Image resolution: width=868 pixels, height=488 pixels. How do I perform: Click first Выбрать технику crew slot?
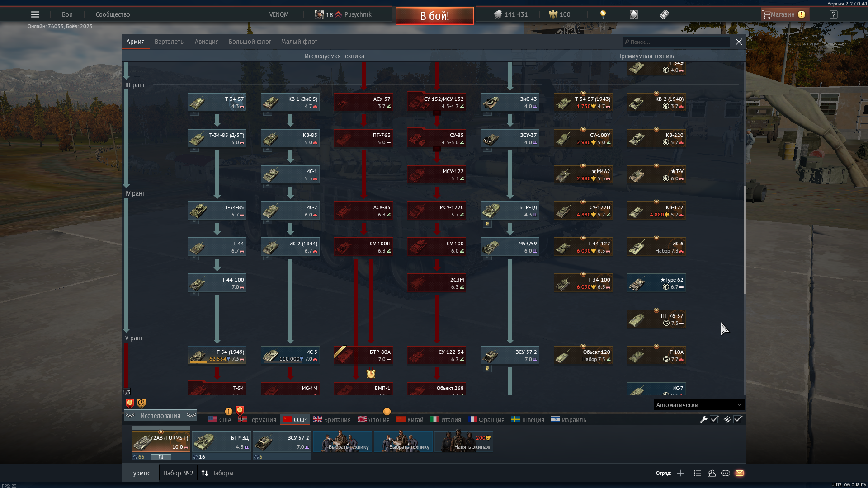point(343,441)
